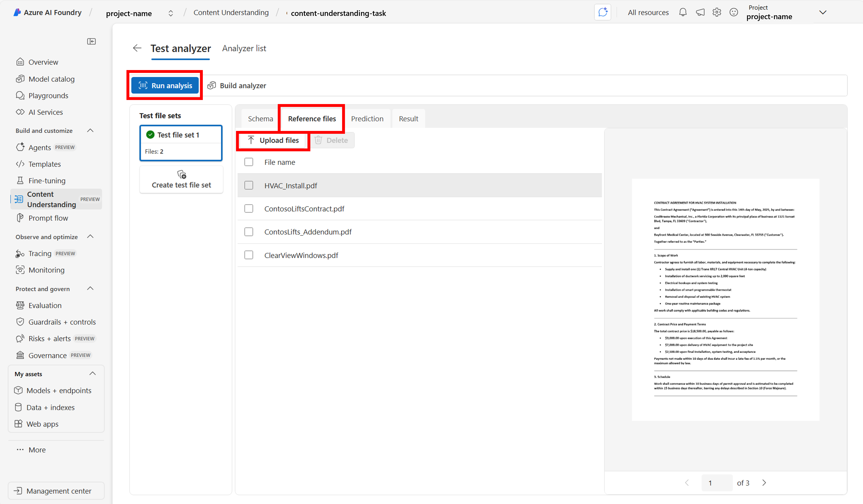863x504 pixels.
Task: Click the back arrow beside Test analyzer
Action: (137, 48)
